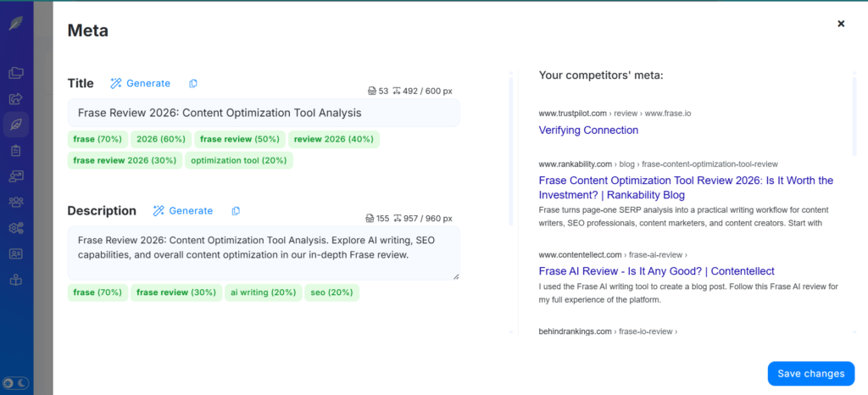Click the 'Meta' dialog heading
Viewport: 868px width, 395px height.
(x=88, y=31)
